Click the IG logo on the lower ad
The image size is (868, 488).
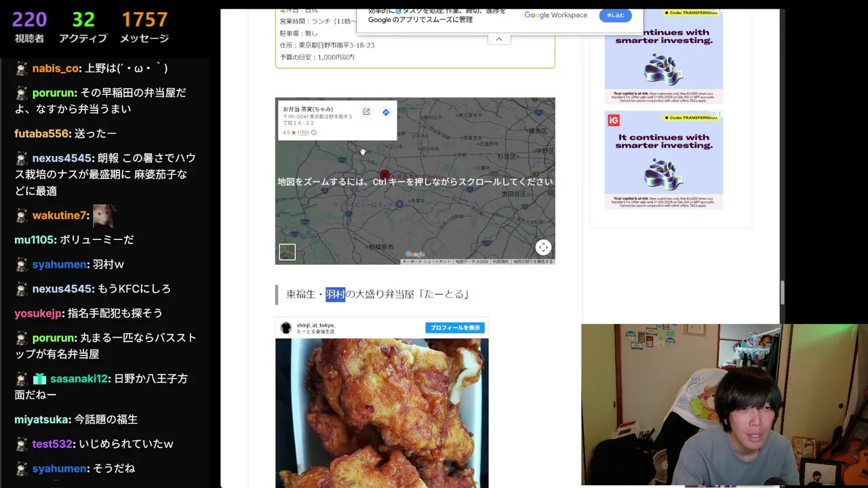click(x=614, y=121)
